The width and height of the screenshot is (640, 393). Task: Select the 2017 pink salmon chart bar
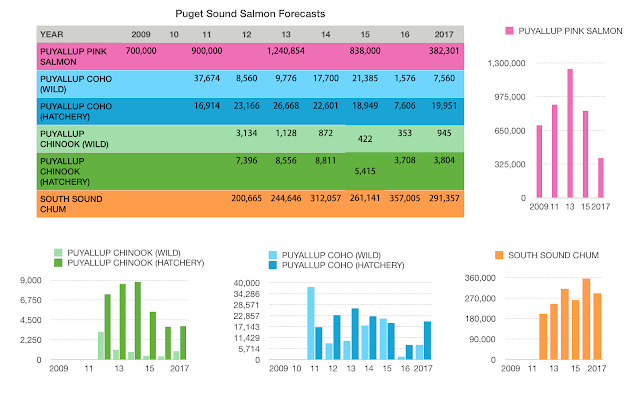tap(601, 178)
